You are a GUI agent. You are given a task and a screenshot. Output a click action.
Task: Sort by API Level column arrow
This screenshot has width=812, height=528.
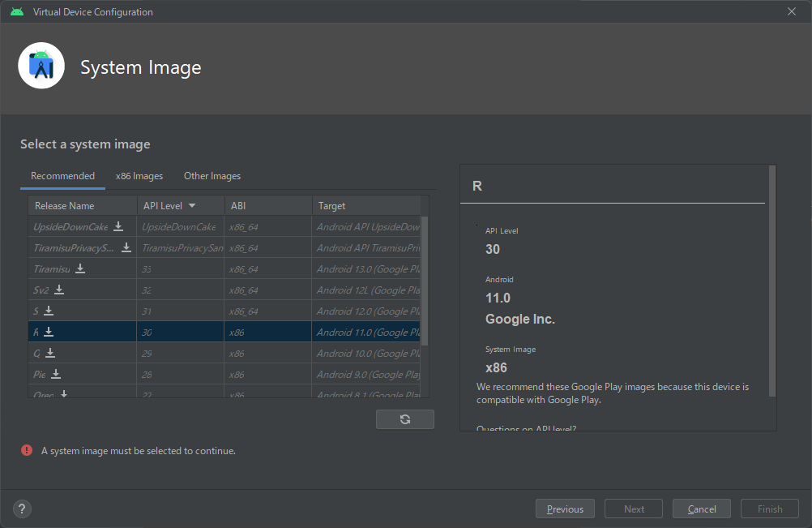click(x=192, y=206)
